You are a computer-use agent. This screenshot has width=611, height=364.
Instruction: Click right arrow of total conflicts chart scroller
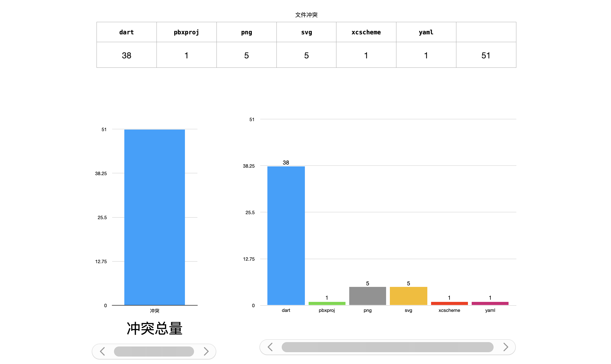pos(206,352)
